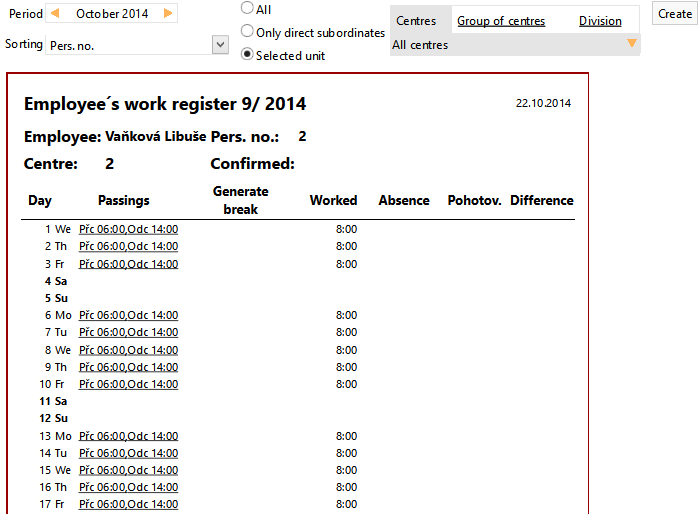Open passings link for day 2 Th

(129, 246)
